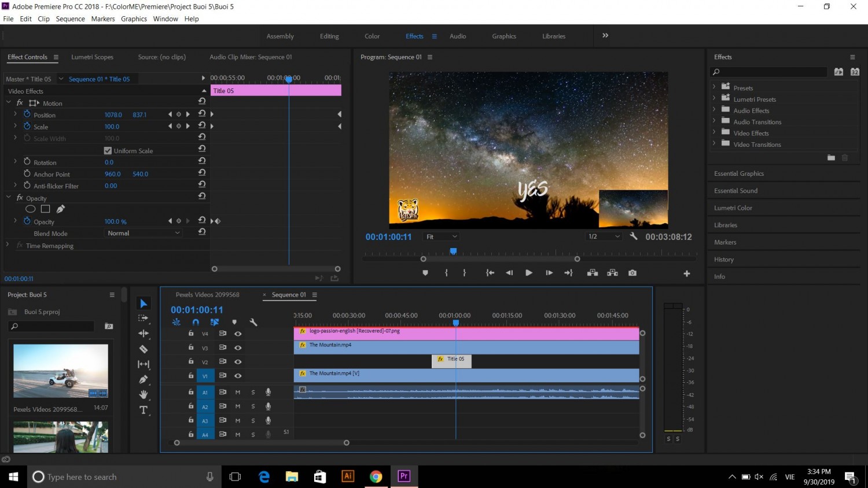This screenshot has width=868, height=488.
Task: Uncheck the Uniform Scale checkbox
Action: click(x=108, y=150)
